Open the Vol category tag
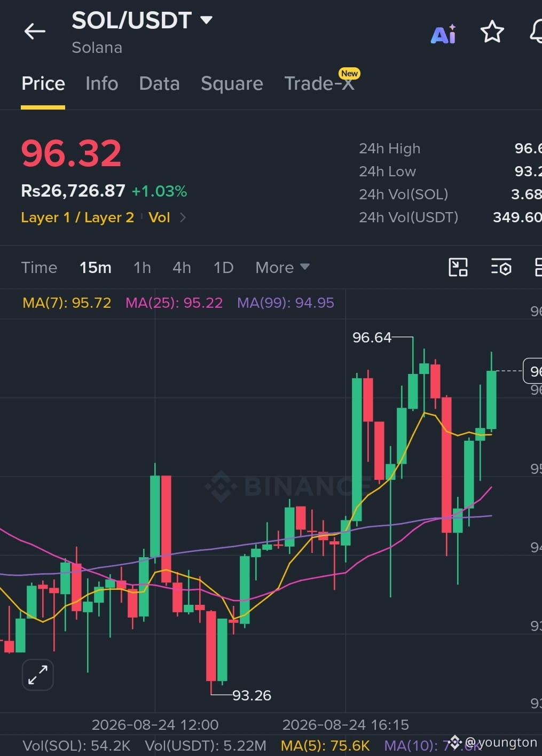Image resolution: width=542 pixels, height=756 pixels. (x=159, y=217)
